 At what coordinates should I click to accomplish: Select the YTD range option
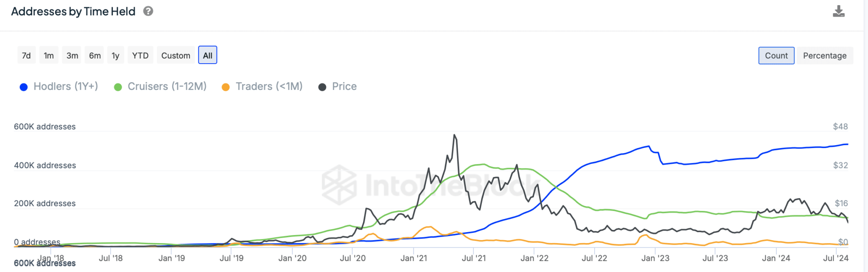click(140, 56)
